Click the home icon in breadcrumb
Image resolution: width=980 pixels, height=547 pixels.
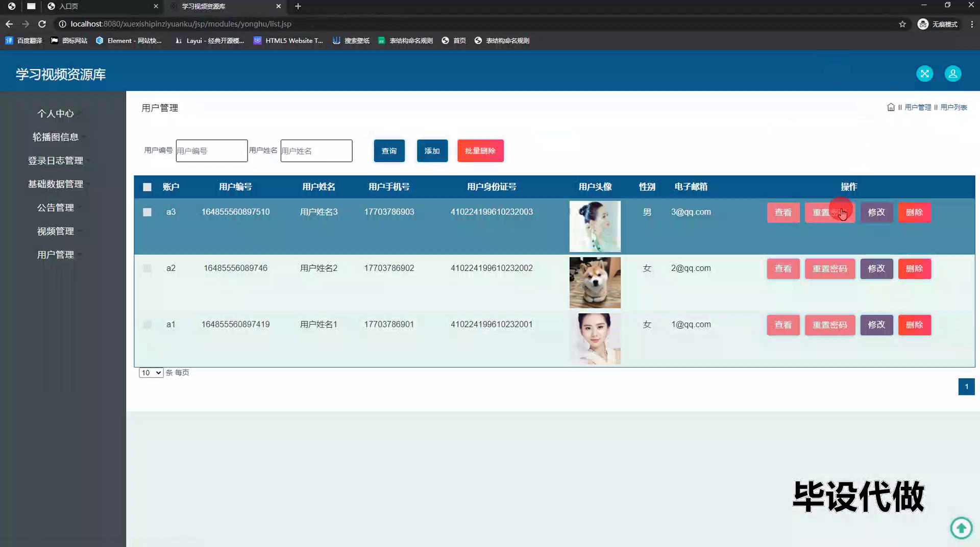[891, 107]
